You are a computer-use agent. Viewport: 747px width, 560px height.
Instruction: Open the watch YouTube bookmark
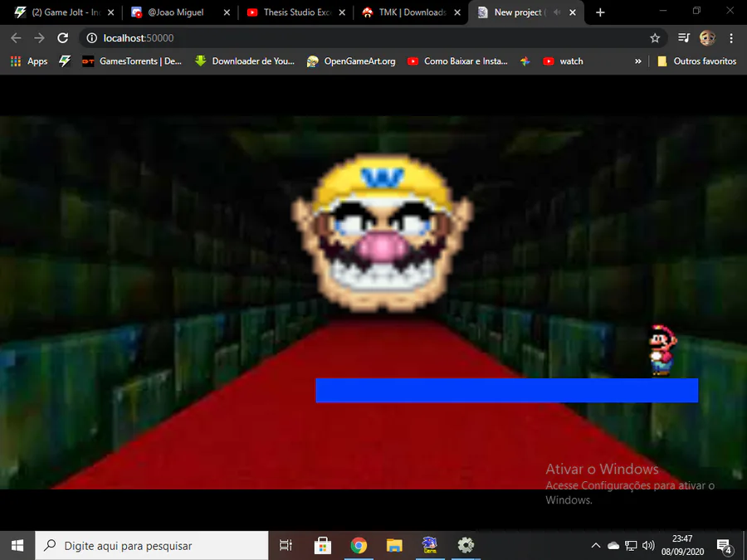[563, 61]
